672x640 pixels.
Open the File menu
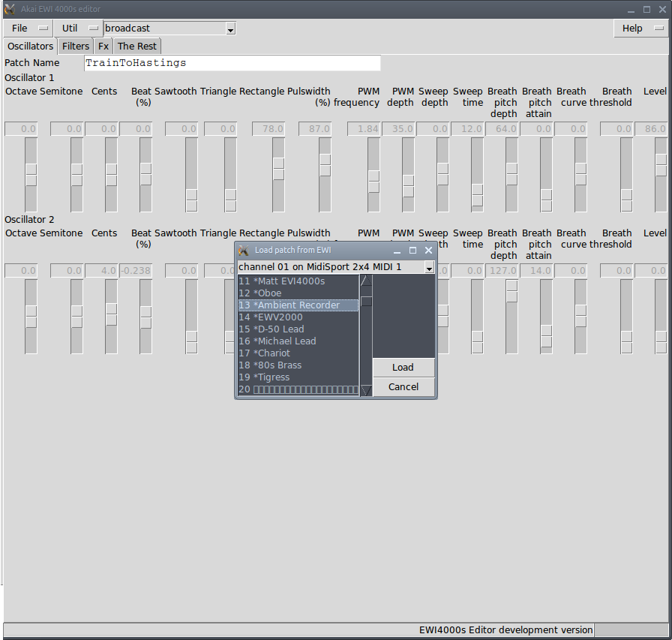pos(28,29)
